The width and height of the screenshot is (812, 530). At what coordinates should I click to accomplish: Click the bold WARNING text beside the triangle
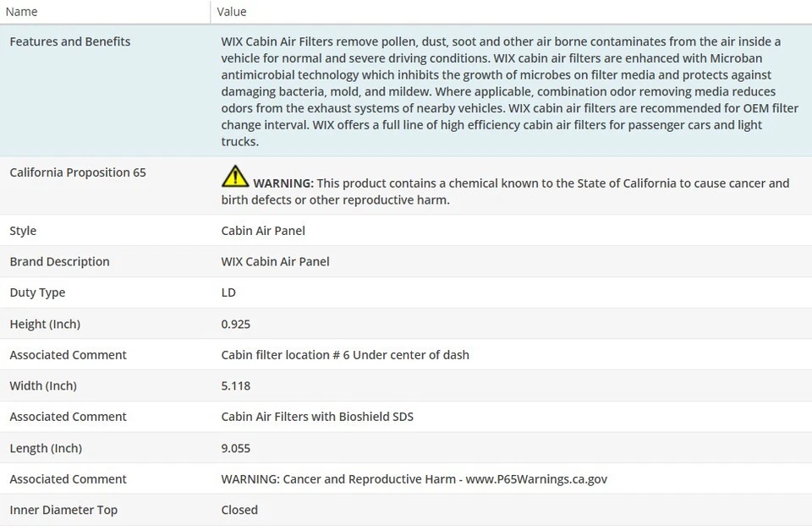coord(283,183)
